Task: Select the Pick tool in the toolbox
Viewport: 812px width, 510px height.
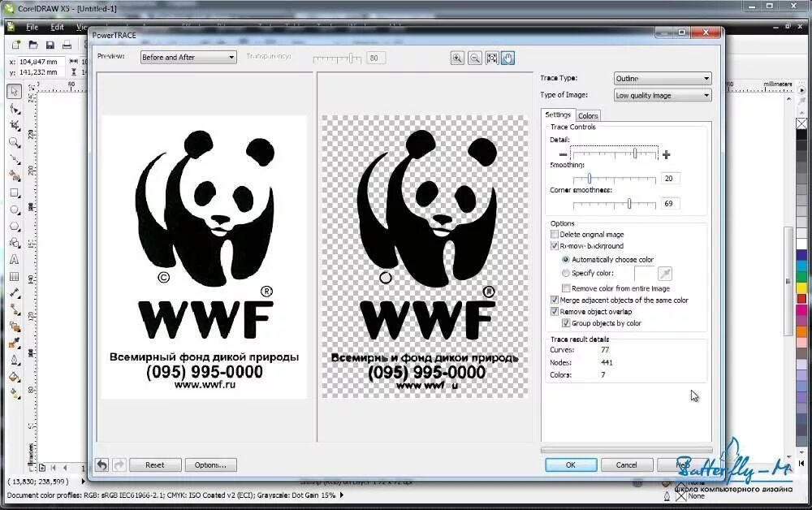Action: (x=15, y=91)
